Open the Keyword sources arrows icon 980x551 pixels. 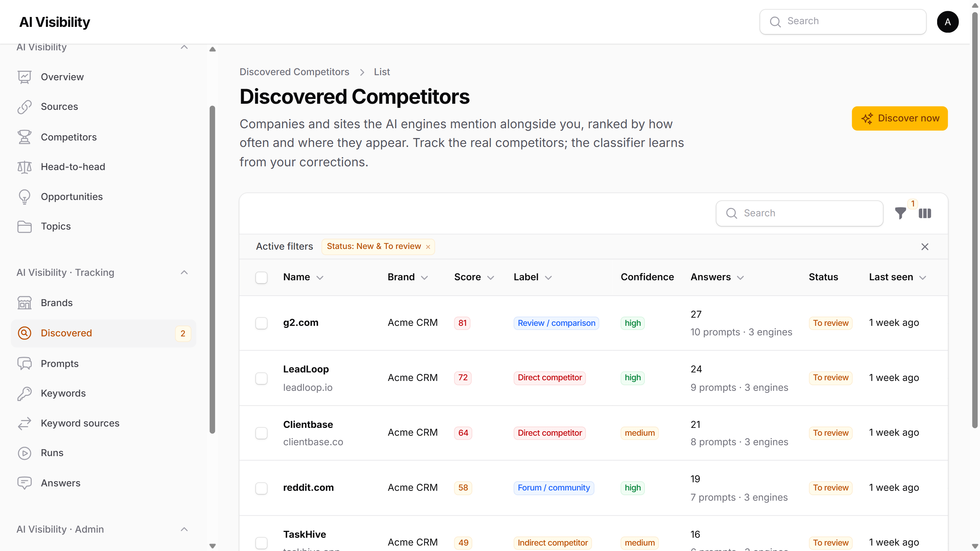point(24,423)
